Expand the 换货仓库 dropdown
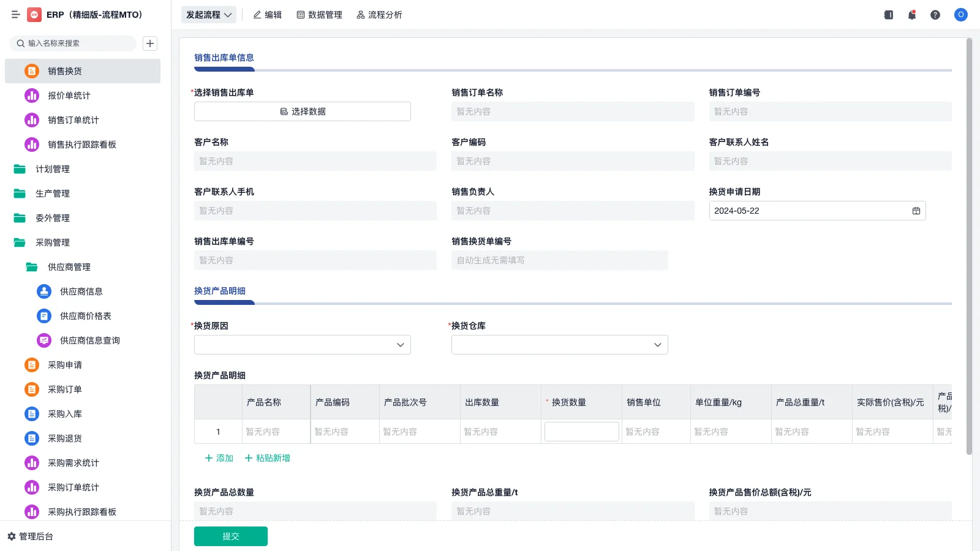The height and width of the screenshot is (551, 980). click(x=559, y=344)
